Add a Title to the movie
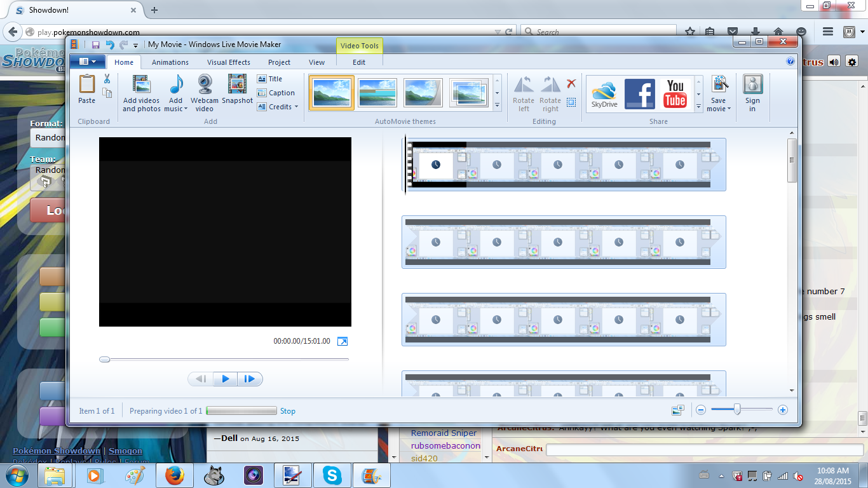Screen dimensions: 868x488 [270, 79]
